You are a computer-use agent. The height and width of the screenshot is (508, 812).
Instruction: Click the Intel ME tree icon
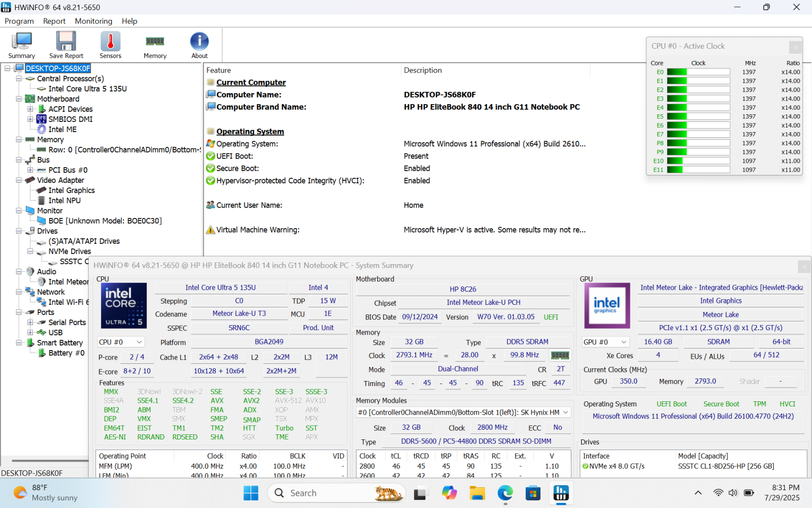[x=42, y=130]
